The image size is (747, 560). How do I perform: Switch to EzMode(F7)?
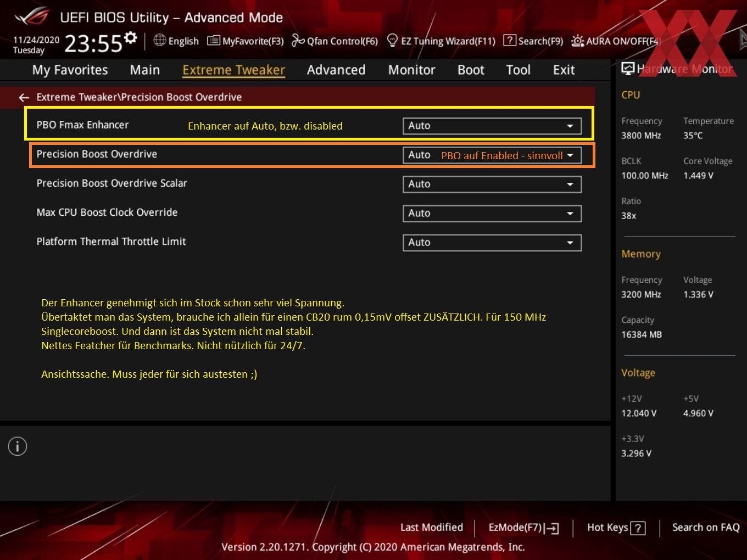(x=523, y=528)
